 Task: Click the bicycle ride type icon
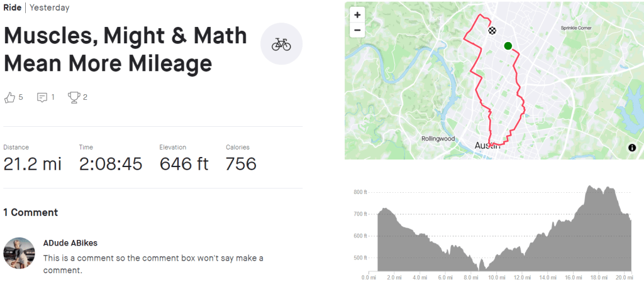pyautogui.click(x=281, y=45)
